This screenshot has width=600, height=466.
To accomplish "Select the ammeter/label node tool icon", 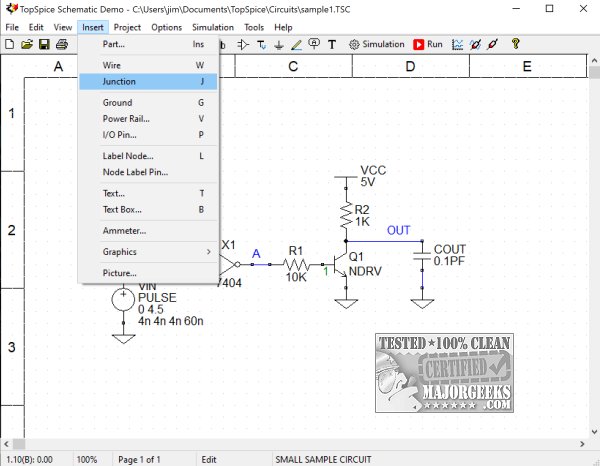I will pos(314,44).
